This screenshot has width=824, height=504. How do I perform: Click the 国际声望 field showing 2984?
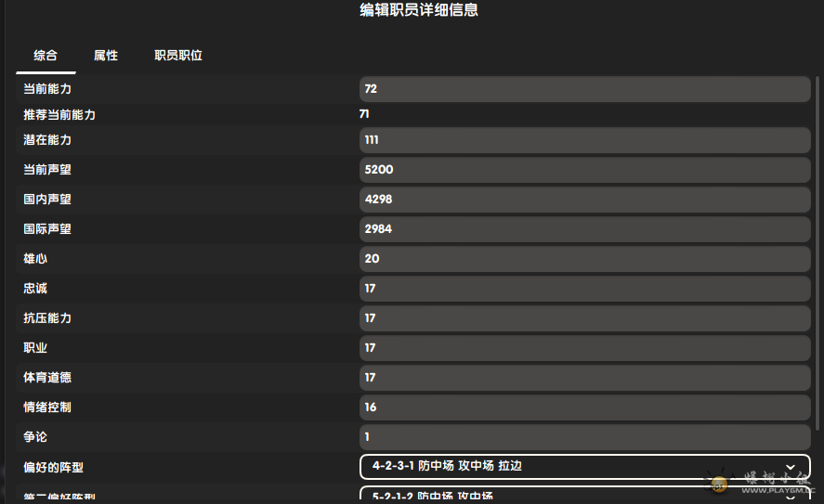coord(585,229)
